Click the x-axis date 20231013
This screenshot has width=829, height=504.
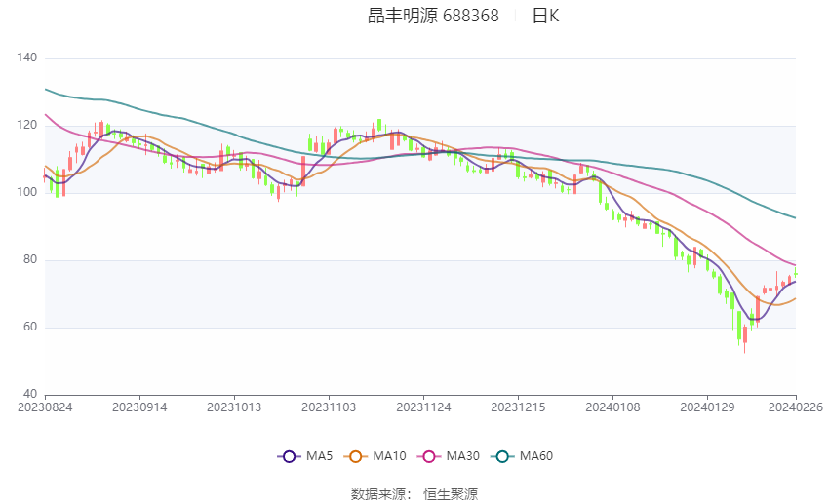pos(234,407)
